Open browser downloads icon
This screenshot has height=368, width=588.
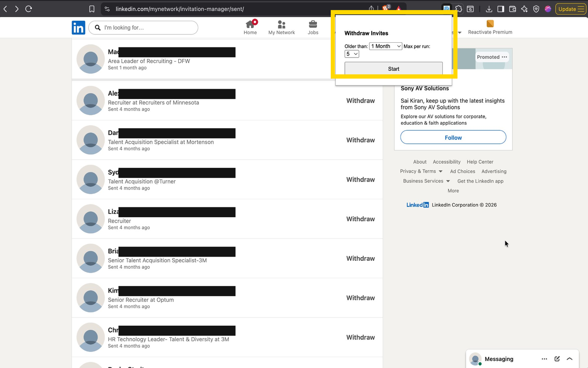point(489,9)
